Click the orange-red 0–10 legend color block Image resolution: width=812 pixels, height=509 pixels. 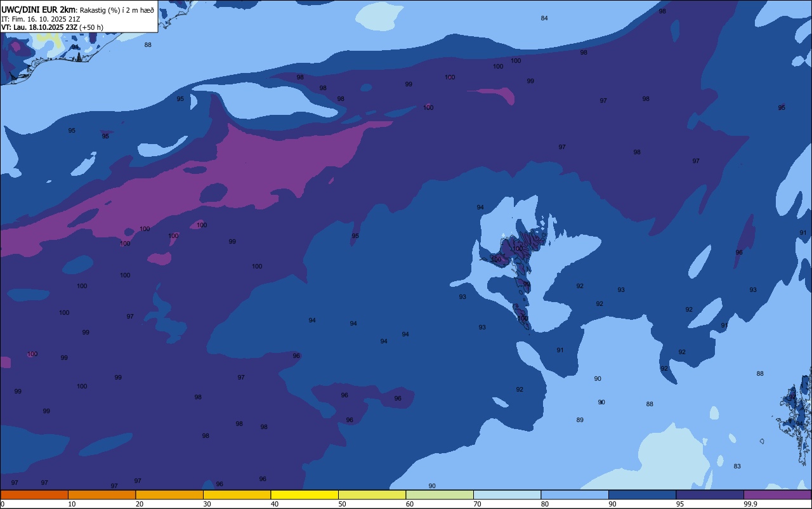[x=34, y=494]
